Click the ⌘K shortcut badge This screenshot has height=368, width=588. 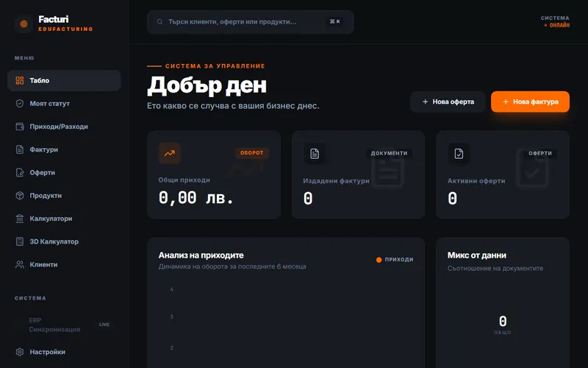tap(335, 22)
